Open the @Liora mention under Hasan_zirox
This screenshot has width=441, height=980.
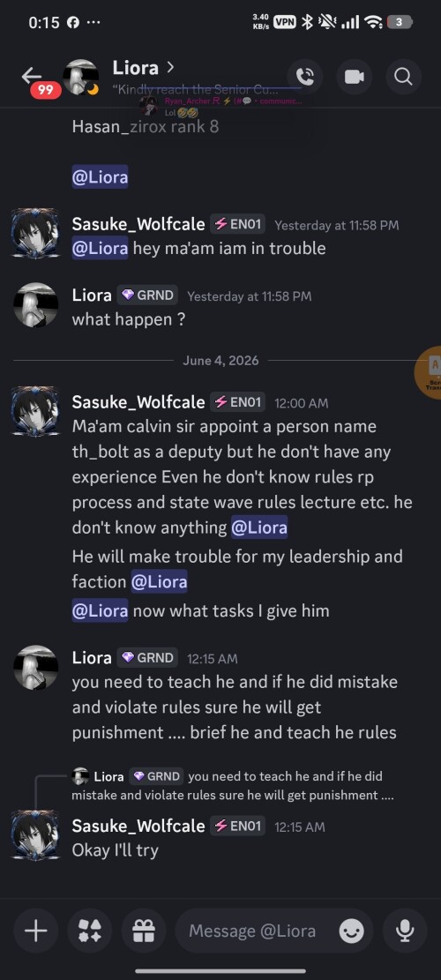(x=100, y=177)
